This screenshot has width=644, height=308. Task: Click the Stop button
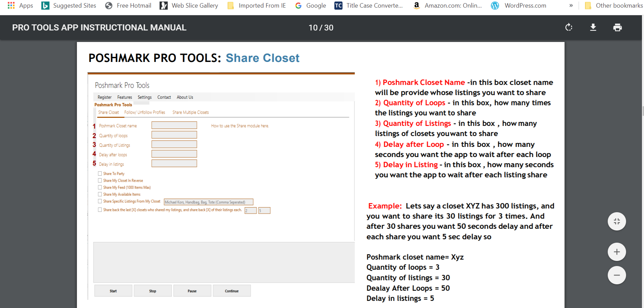(153, 291)
